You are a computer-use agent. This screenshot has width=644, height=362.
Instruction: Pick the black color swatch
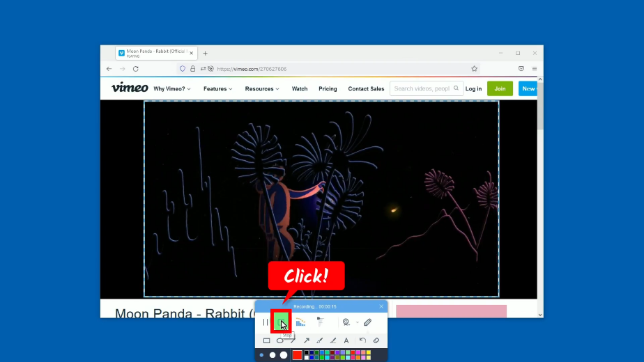(x=307, y=352)
